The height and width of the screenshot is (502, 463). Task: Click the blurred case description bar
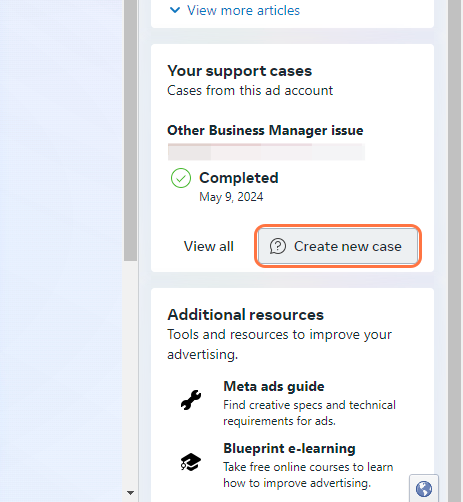click(x=266, y=152)
